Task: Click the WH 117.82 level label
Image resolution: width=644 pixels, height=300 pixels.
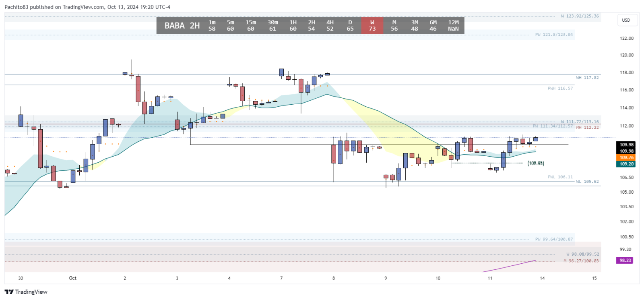Action: (587, 78)
